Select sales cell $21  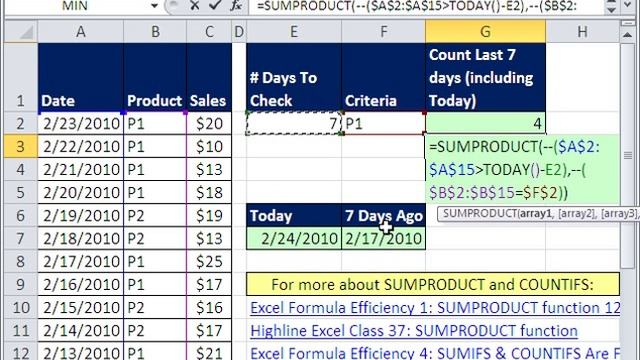click(209, 352)
